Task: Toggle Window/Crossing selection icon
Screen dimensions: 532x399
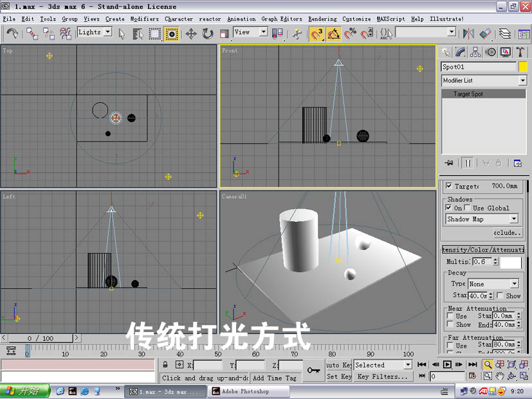Action: pos(172,33)
